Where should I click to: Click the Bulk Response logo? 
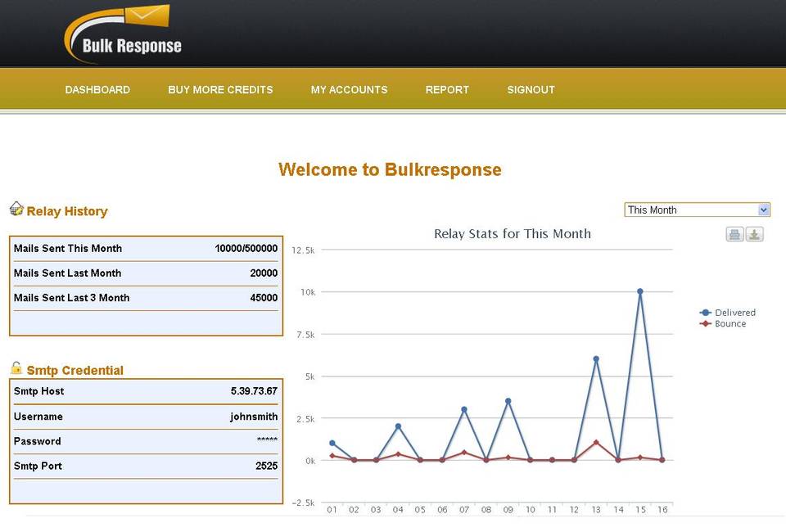(x=123, y=34)
